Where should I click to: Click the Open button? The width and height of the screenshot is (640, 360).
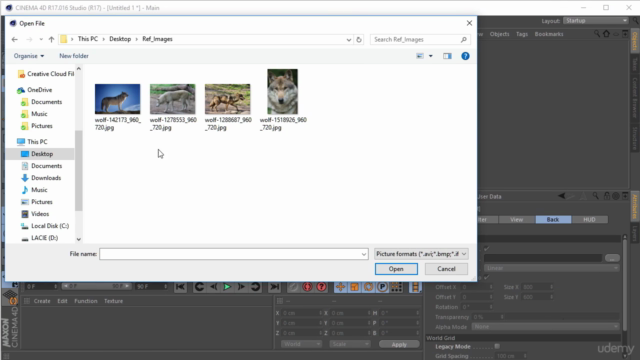click(396, 269)
